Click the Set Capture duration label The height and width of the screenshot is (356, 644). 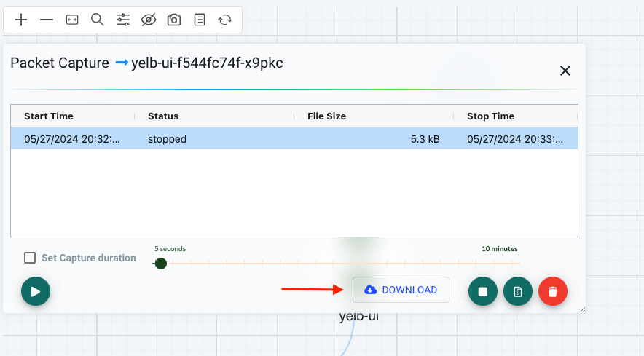[89, 258]
